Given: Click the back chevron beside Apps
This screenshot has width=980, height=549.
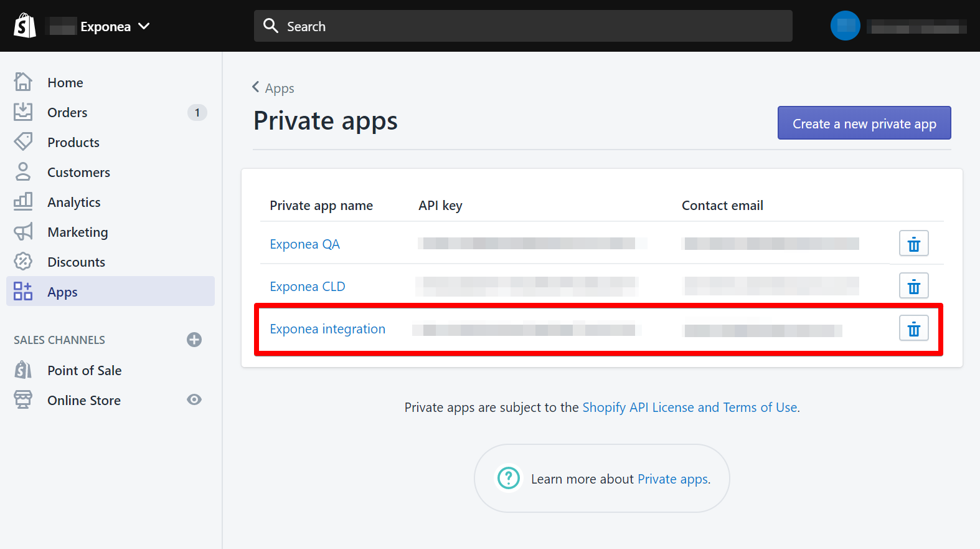Looking at the screenshot, I should point(255,87).
